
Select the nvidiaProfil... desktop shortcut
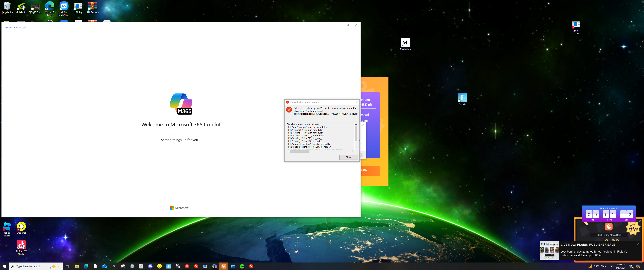tap(21, 7)
